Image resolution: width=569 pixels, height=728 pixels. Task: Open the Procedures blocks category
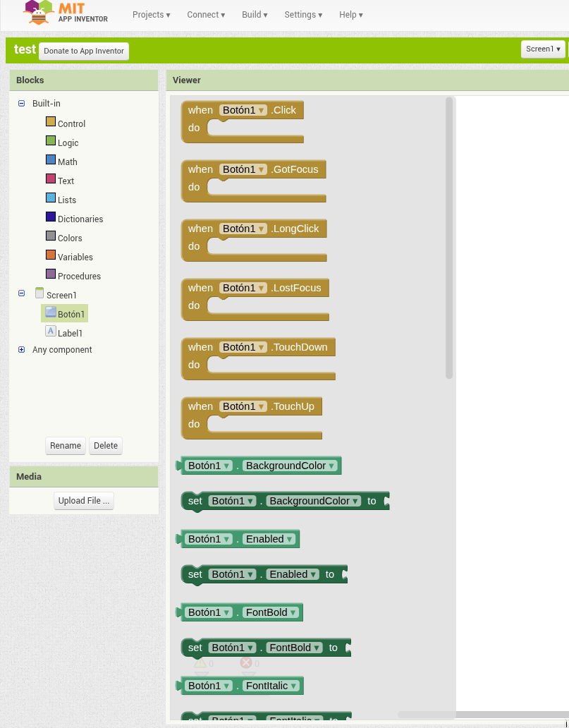coord(79,276)
